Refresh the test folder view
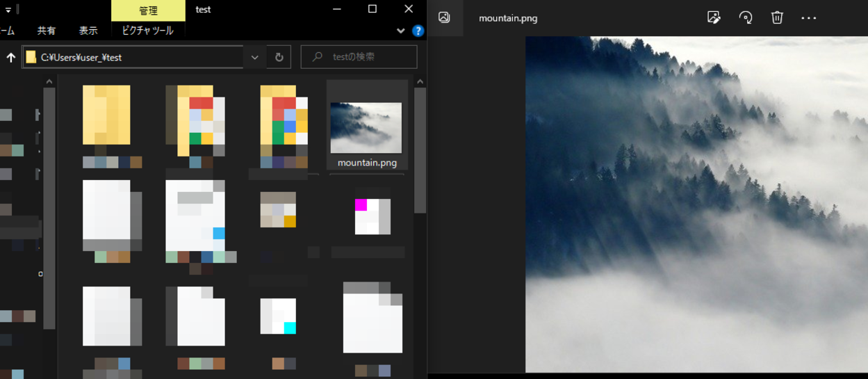 [279, 57]
